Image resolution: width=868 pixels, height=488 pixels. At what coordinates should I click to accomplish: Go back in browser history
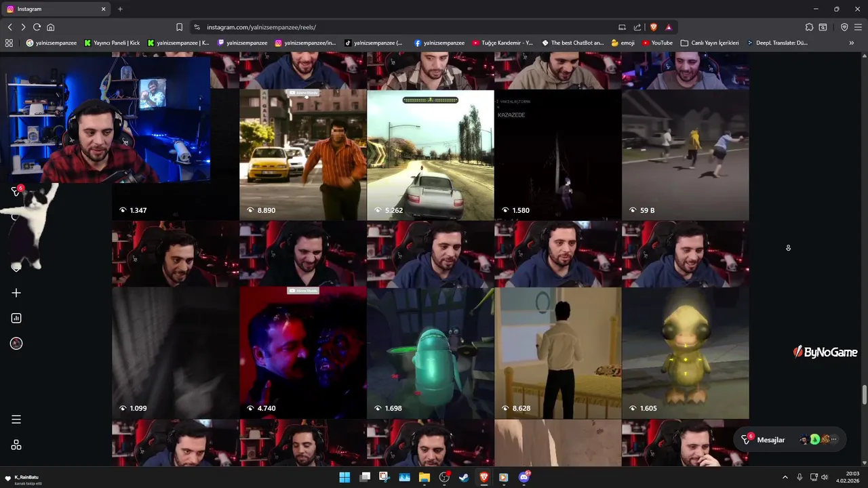[x=9, y=27]
